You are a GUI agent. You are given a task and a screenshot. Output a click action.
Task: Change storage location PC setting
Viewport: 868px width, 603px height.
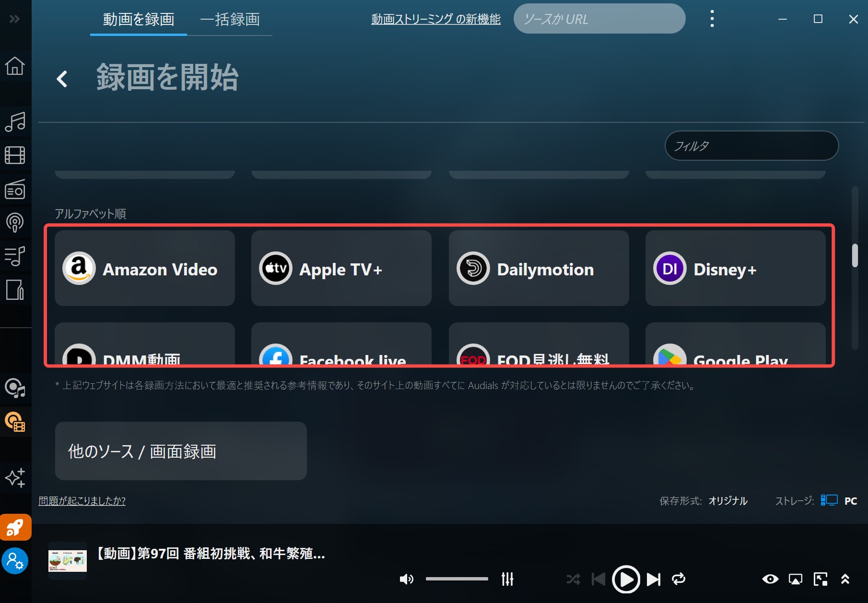pos(839,501)
